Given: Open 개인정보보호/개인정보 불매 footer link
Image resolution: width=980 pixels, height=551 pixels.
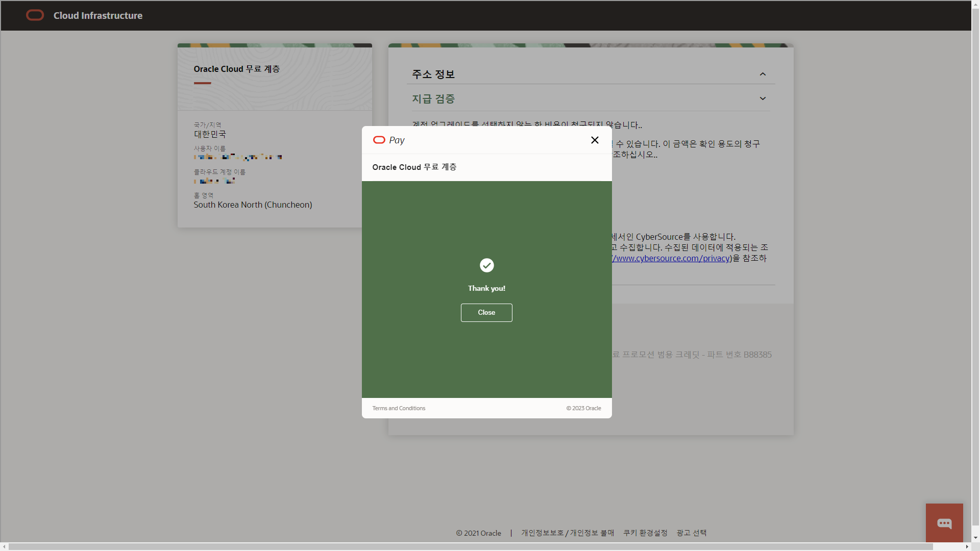Looking at the screenshot, I should (568, 533).
